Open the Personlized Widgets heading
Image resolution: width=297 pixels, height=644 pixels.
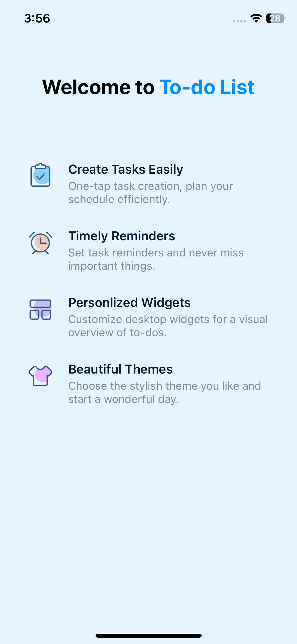(129, 302)
